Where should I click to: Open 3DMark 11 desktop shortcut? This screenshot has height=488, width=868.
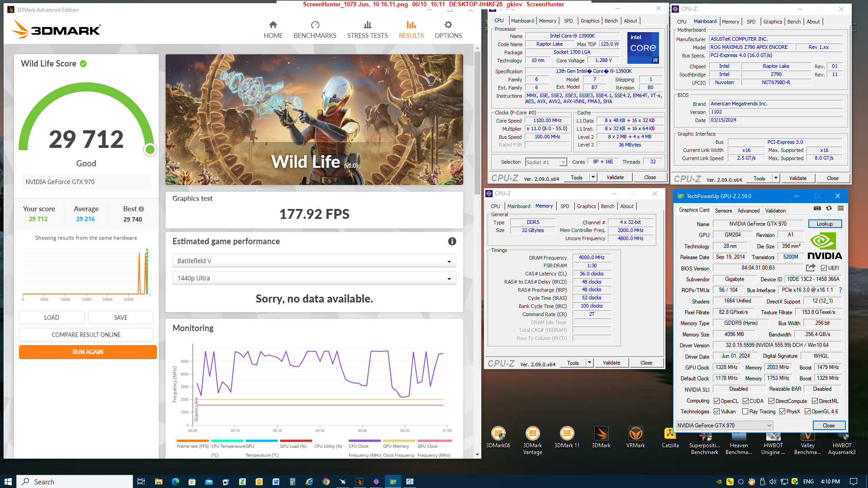pos(567,438)
